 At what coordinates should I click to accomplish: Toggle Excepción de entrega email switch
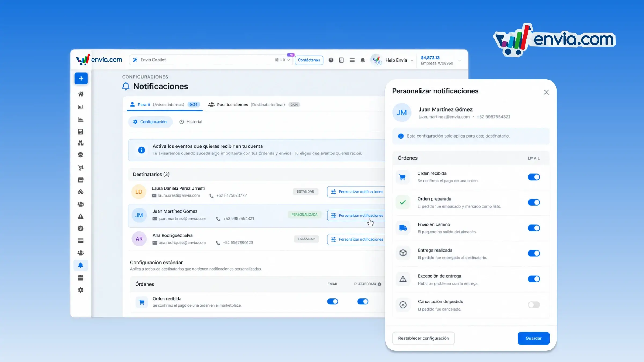point(534,279)
